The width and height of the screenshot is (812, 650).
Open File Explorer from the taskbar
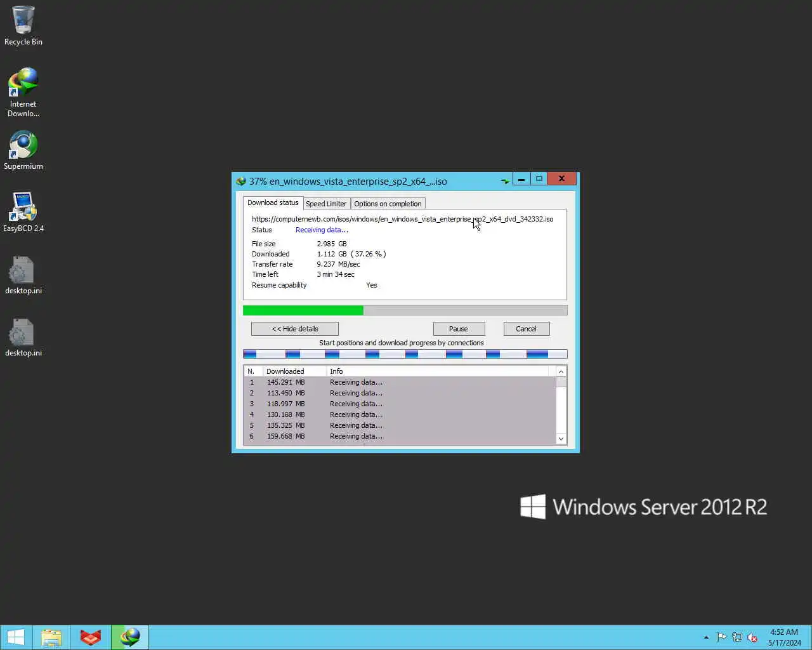point(51,637)
